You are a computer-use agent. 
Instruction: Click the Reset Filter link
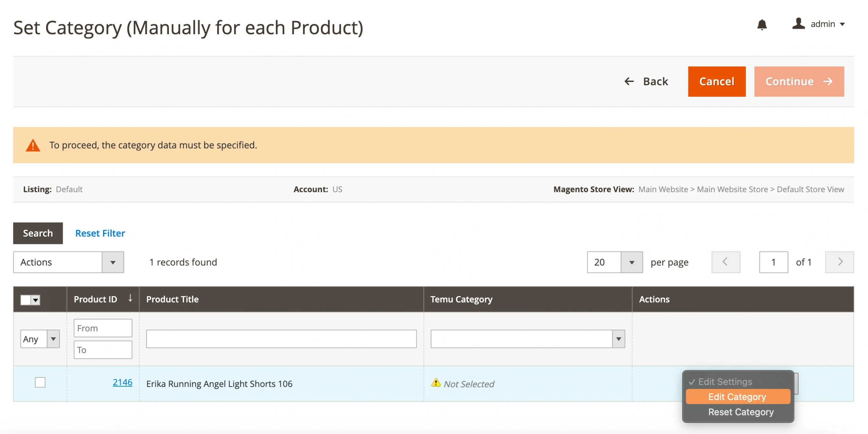click(x=100, y=233)
